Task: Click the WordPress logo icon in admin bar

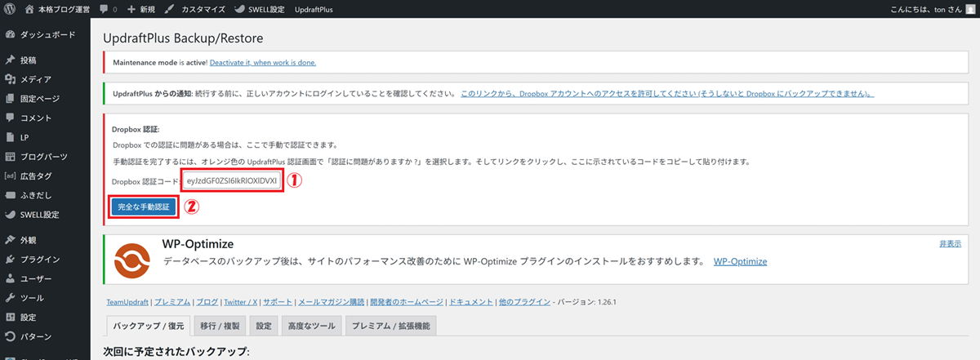Action: [10, 9]
